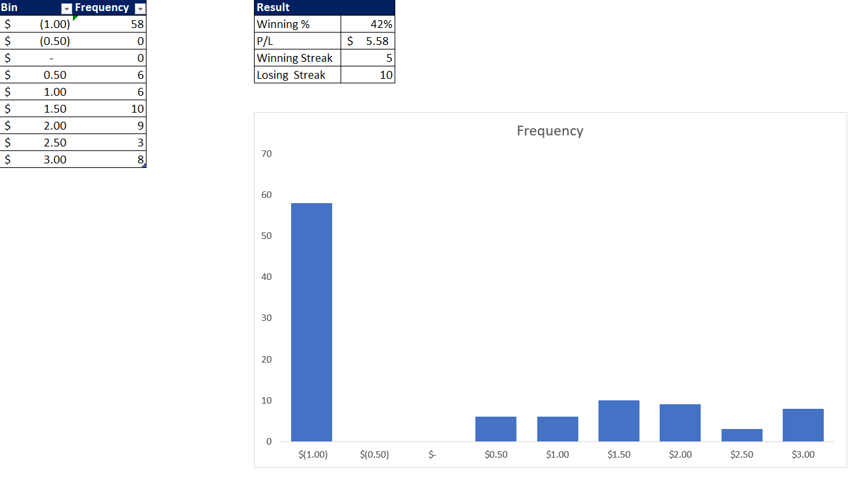The image size is (868, 485).
Task: Select the Frequency chart title
Action: pos(550,131)
